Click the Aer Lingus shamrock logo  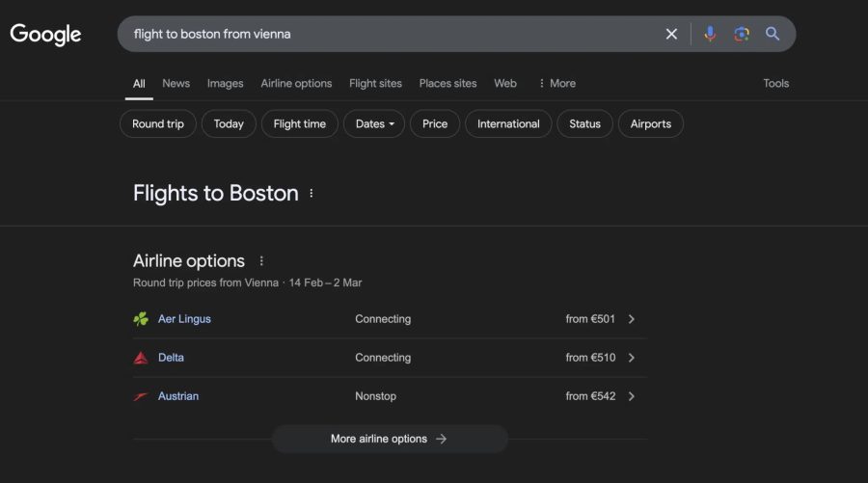[141, 319]
